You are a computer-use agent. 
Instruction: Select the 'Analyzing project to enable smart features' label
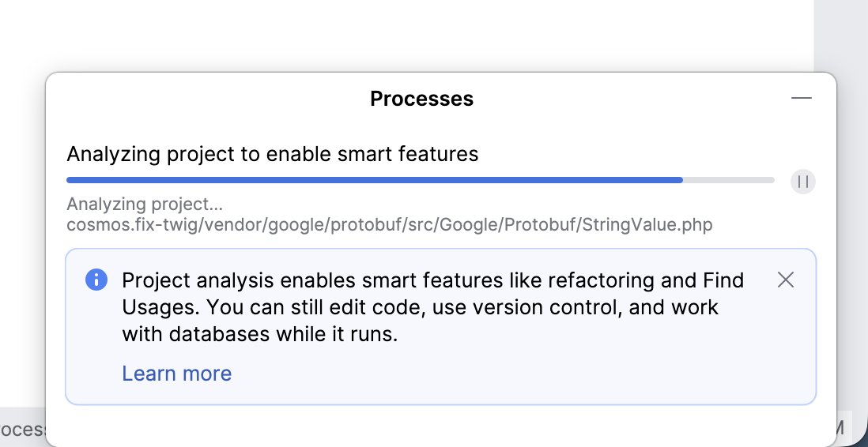(273, 154)
